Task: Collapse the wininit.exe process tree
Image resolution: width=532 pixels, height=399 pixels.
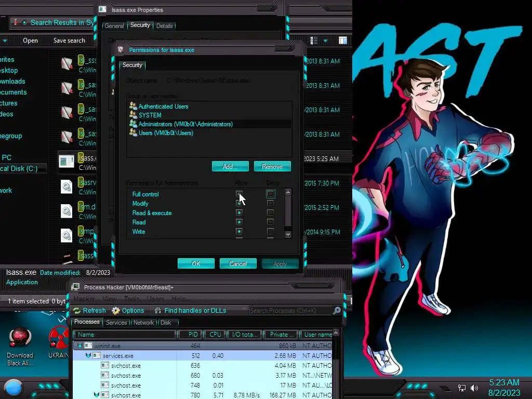Action: [80, 345]
